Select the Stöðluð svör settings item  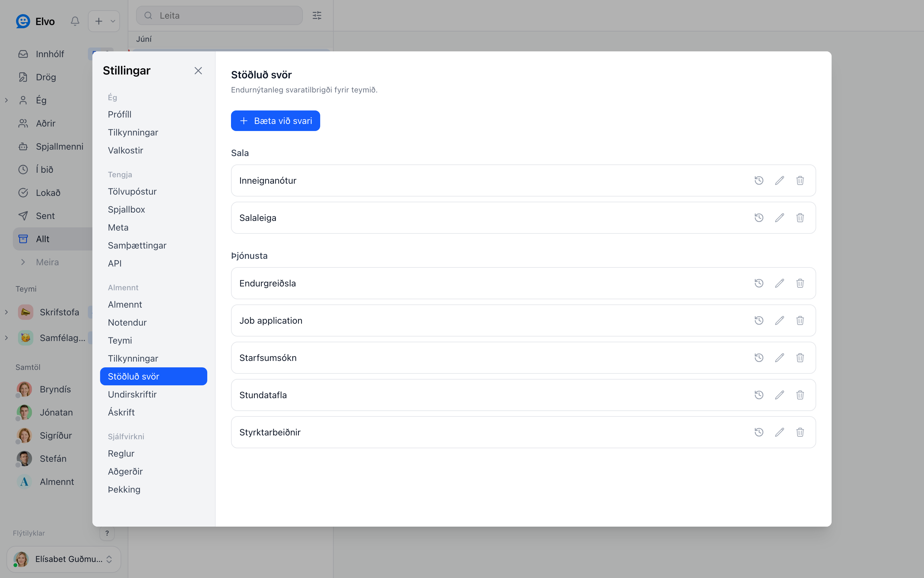click(153, 376)
